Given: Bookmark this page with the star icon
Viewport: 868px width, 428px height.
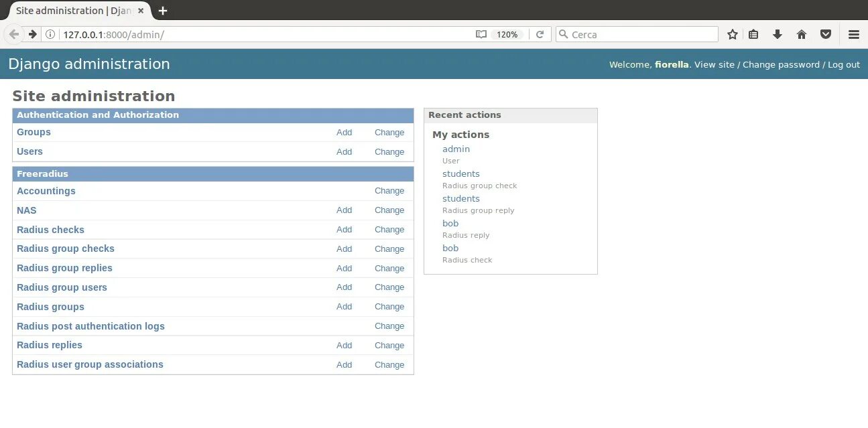Looking at the screenshot, I should pyautogui.click(x=733, y=34).
